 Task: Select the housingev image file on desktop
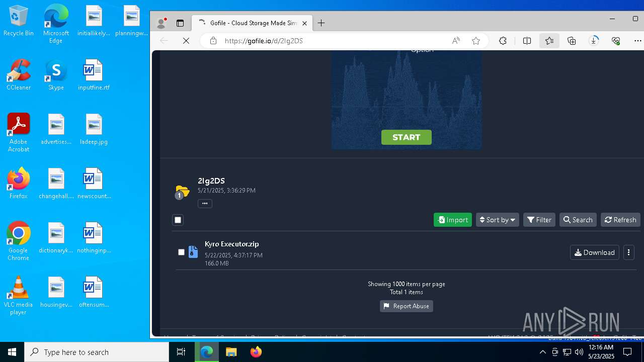tap(56, 293)
